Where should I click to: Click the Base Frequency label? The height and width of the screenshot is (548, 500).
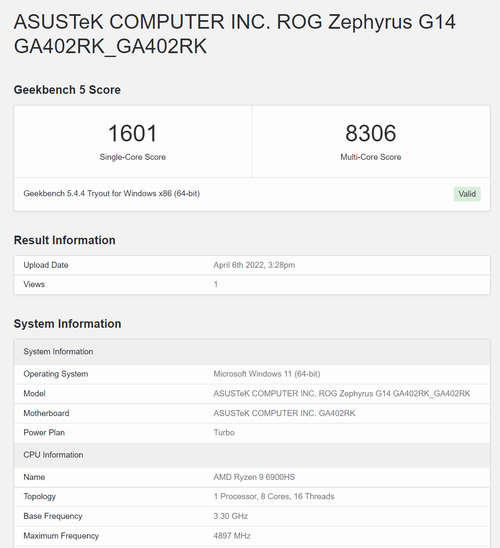53,516
